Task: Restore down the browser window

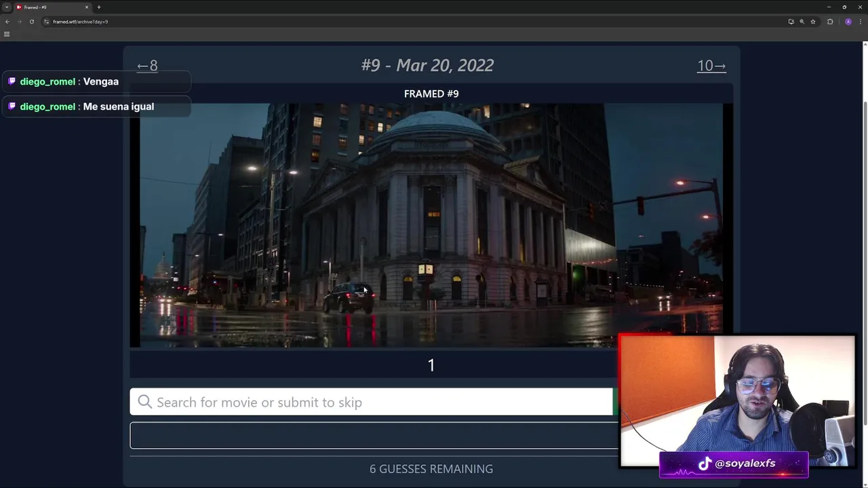Action: click(x=844, y=7)
